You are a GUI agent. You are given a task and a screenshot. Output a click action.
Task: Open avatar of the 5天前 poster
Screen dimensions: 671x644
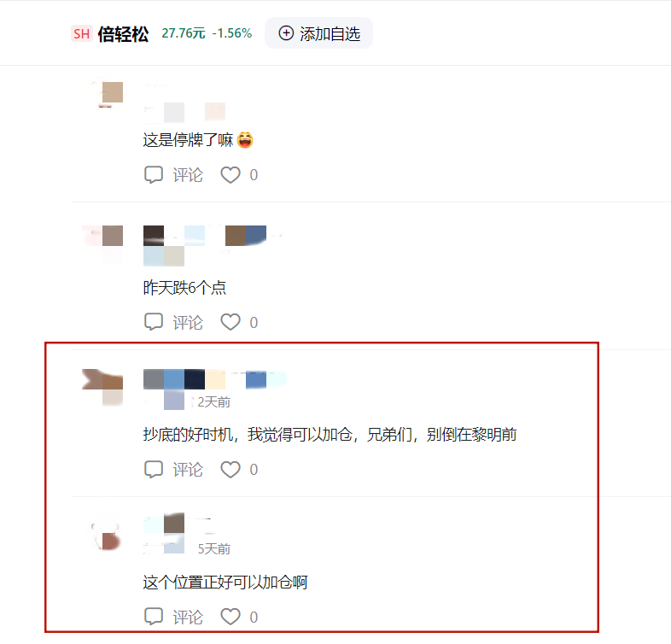click(105, 535)
